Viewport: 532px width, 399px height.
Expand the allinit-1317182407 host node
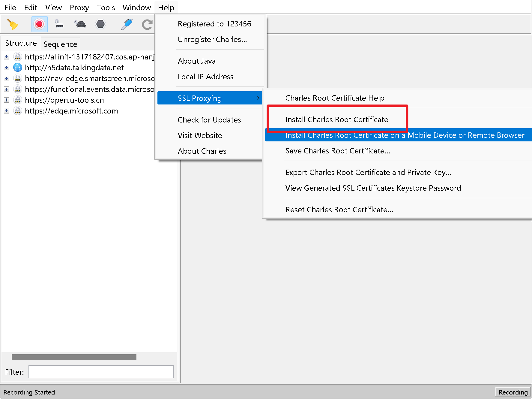[x=7, y=57]
